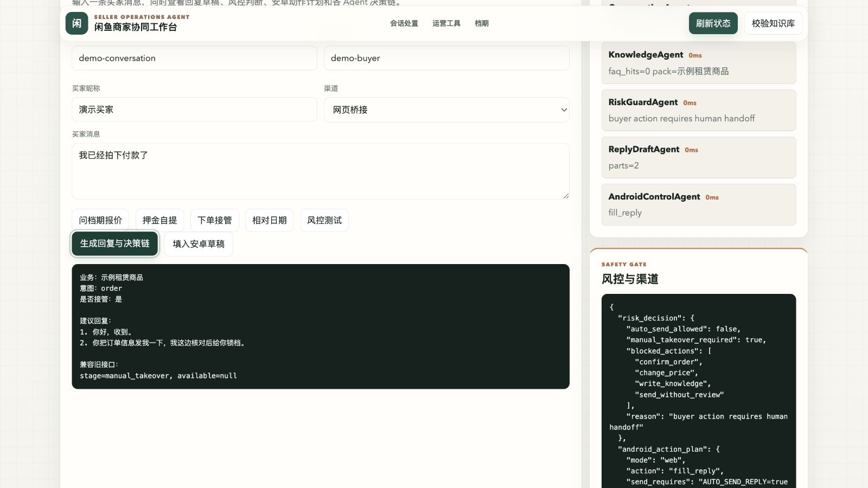868x488 pixels.
Task: Click "send_without_review" in blocked actions
Action: click(x=679, y=395)
